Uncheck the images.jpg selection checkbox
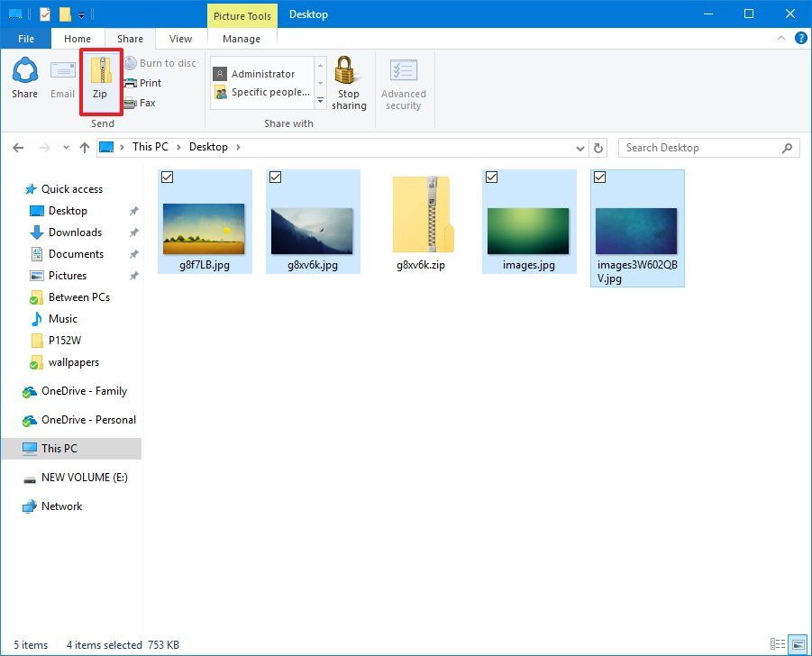 pyautogui.click(x=491, y=178)
